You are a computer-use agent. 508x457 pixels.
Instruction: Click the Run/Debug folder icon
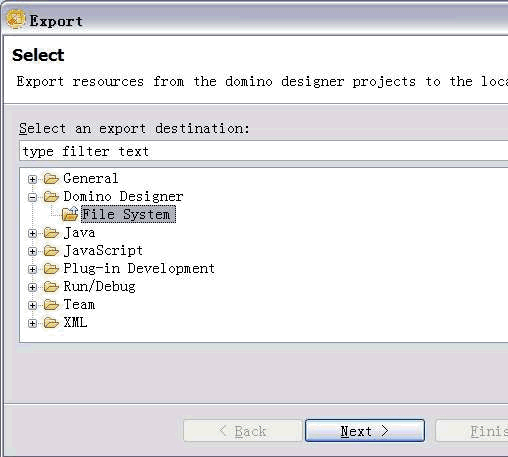51,287
